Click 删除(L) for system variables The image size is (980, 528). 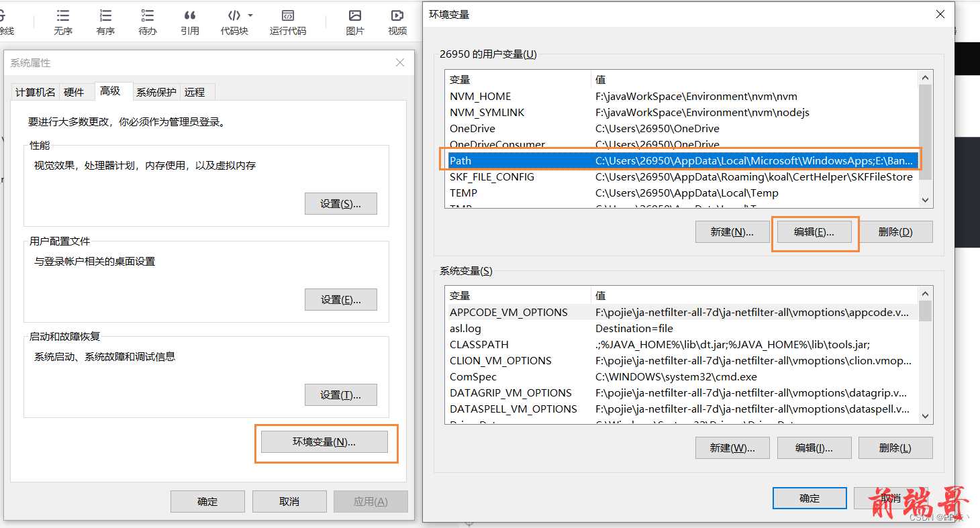[895, 447]
